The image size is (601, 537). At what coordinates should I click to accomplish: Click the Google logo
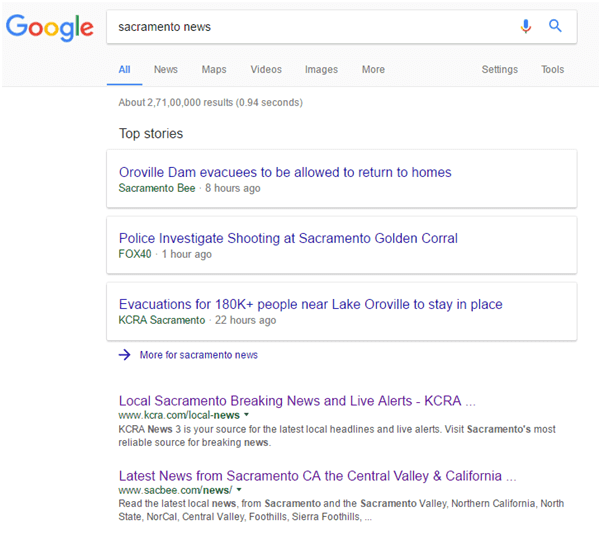49,27
